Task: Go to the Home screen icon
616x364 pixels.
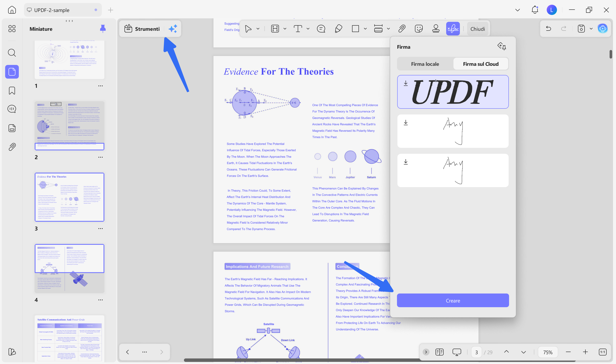Action: tap(12, 10)
